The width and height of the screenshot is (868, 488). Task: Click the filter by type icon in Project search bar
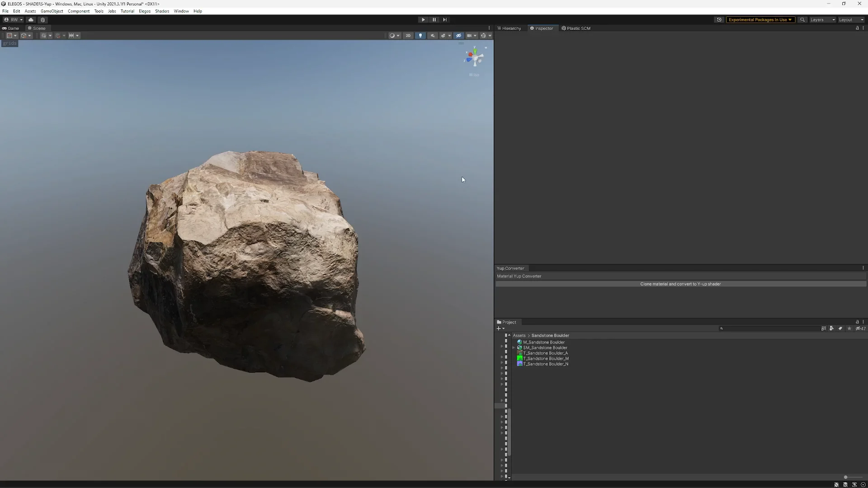click(x=831, y=328)
